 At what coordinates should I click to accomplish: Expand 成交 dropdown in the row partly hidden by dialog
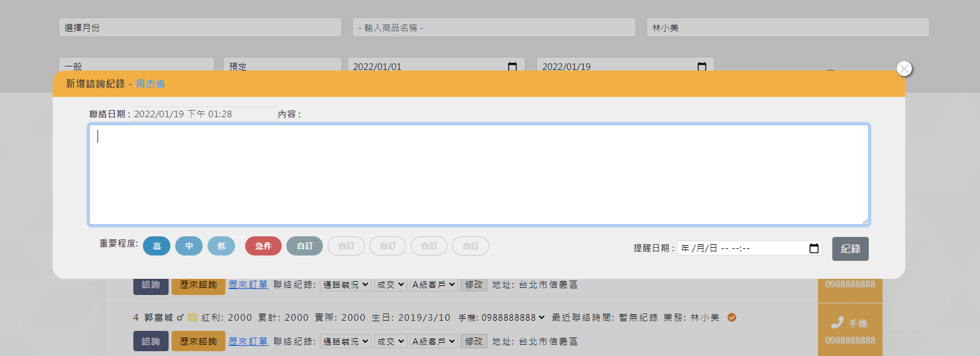[390, 285]
